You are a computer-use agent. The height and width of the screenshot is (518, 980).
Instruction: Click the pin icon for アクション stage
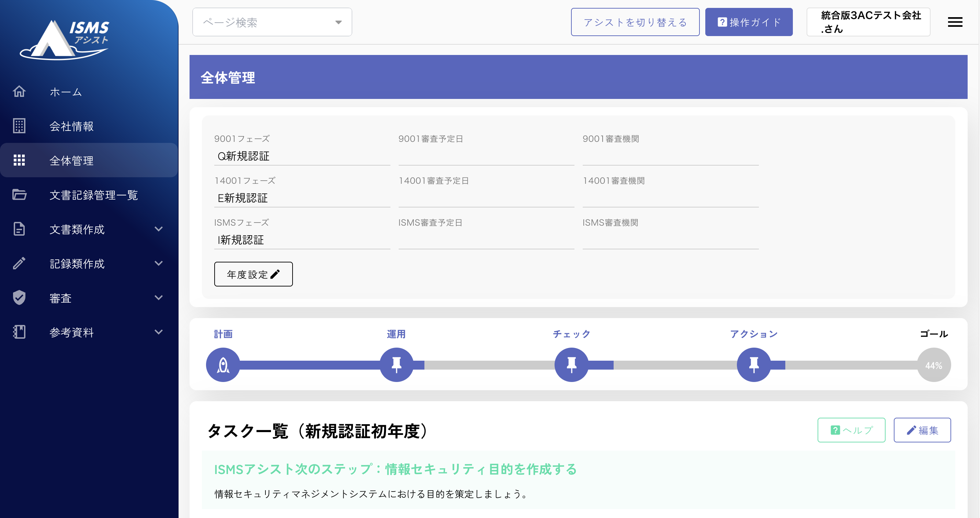pyautogui.click(x=754, y=365)
